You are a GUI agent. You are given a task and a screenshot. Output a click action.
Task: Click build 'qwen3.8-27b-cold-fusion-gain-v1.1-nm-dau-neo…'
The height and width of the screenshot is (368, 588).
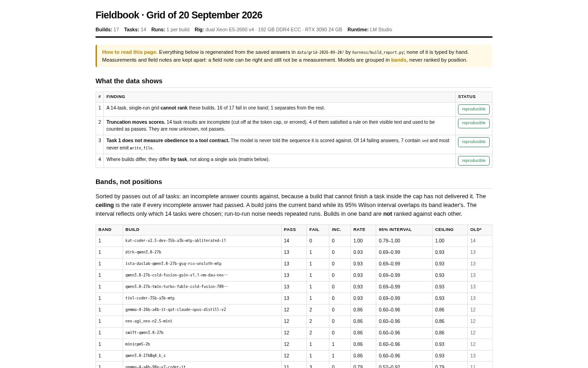pyautogui.click(x=176, y=276)
